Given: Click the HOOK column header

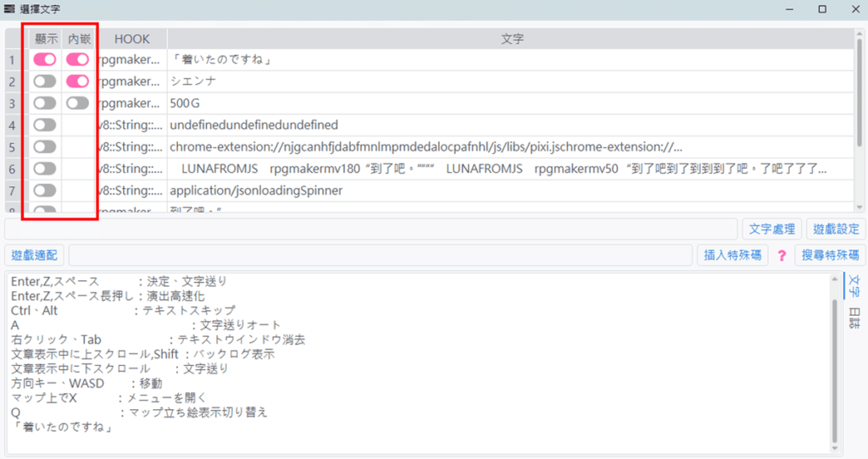Looking at the screenshot, I should (x=131, y=39).
